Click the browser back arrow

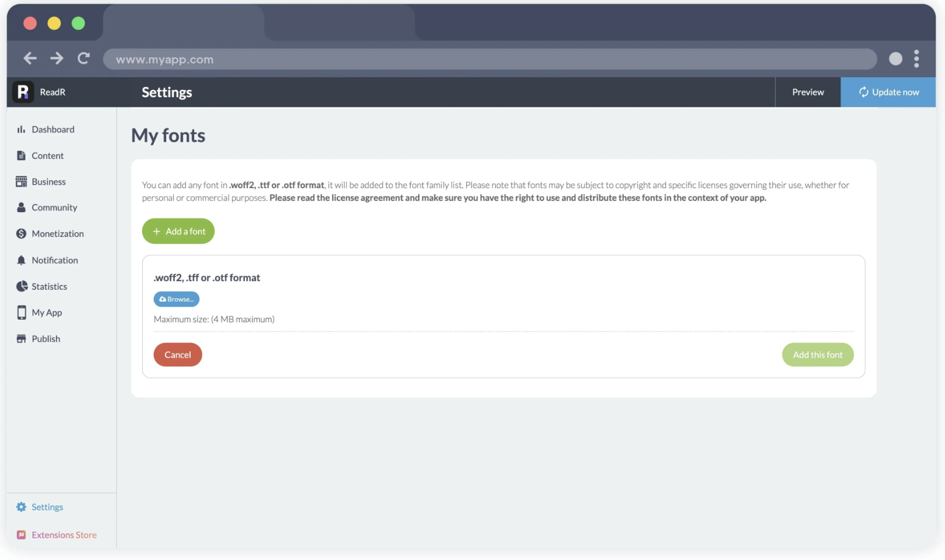coord(30,58)
